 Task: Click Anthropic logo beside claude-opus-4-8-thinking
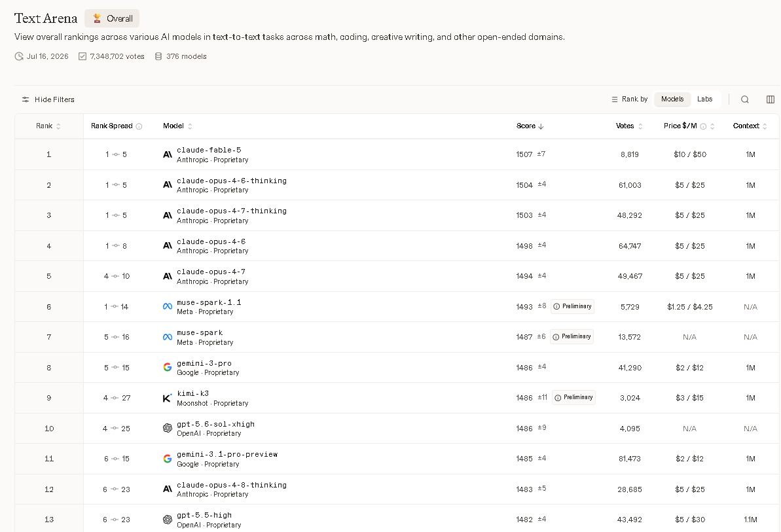coord(168,489)
